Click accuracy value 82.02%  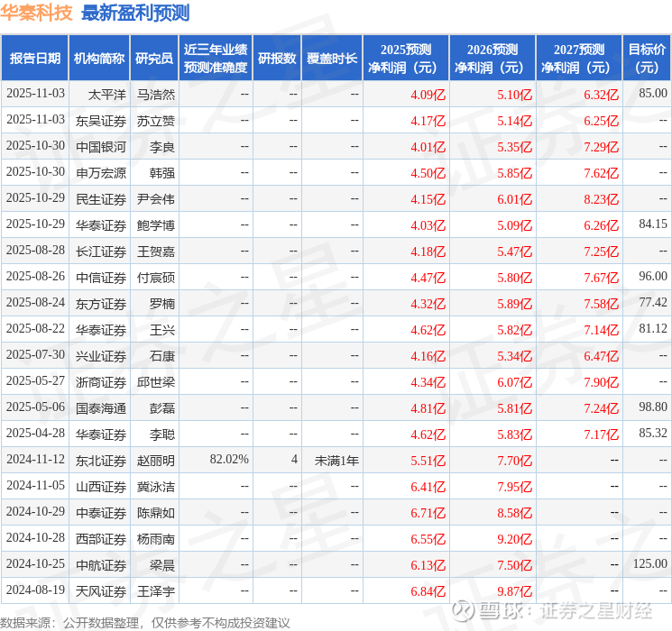coord(229,459)
